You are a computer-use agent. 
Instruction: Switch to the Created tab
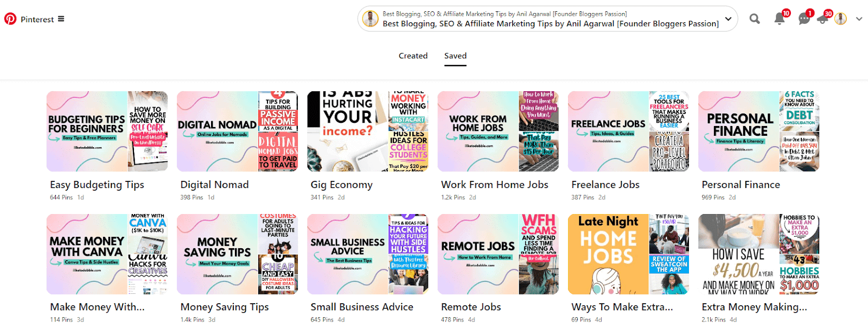(413, 55)
